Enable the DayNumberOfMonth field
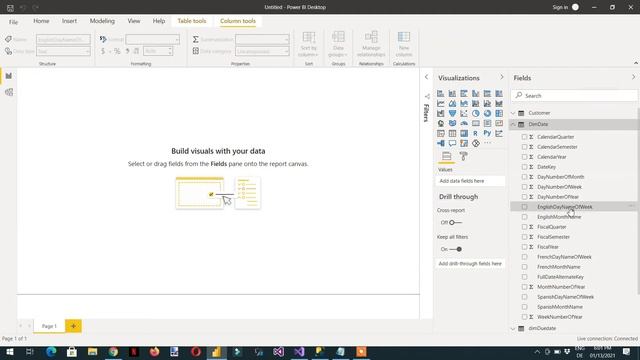Screen dimensions: 640x360 click(x=524, y=177)
